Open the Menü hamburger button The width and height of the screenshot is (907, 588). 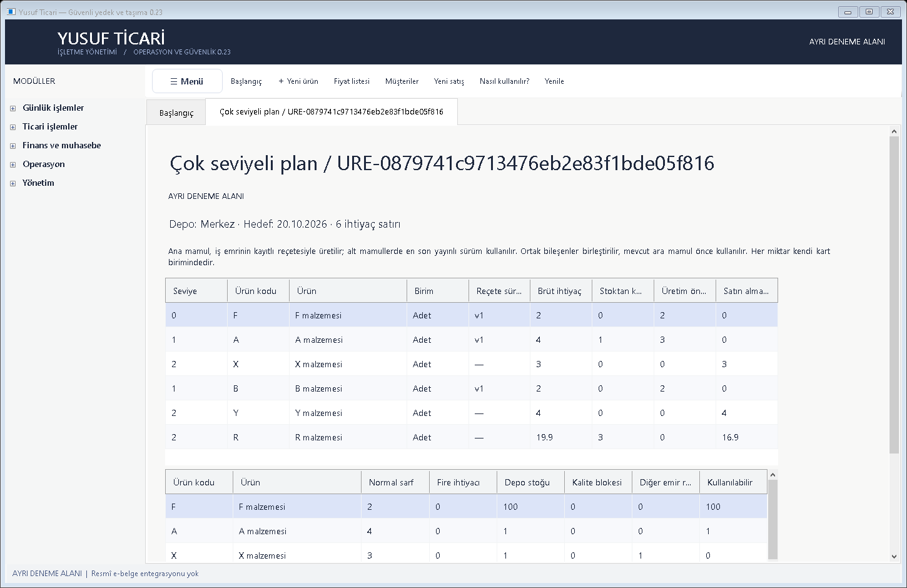pos(187,81)
